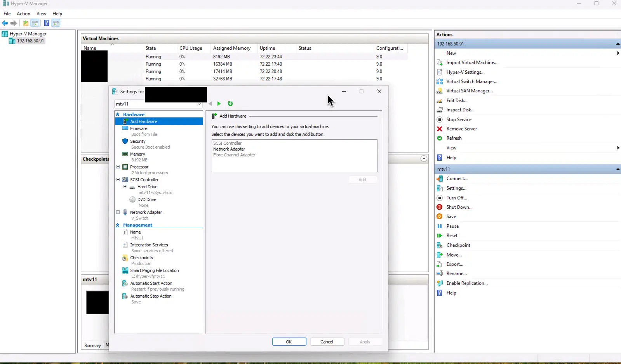
Task: Click the Back arrow in the main toolbar
Action: click(x=5, y=23)
